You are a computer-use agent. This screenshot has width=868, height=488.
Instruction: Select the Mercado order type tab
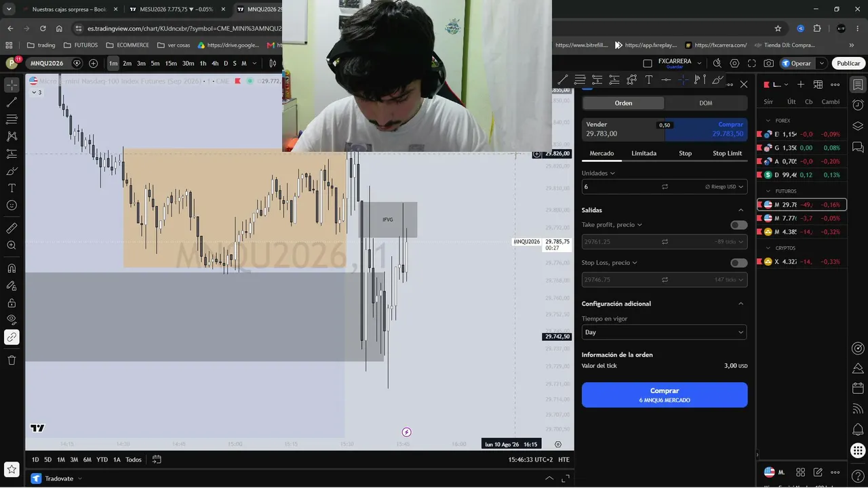point(601,153)
